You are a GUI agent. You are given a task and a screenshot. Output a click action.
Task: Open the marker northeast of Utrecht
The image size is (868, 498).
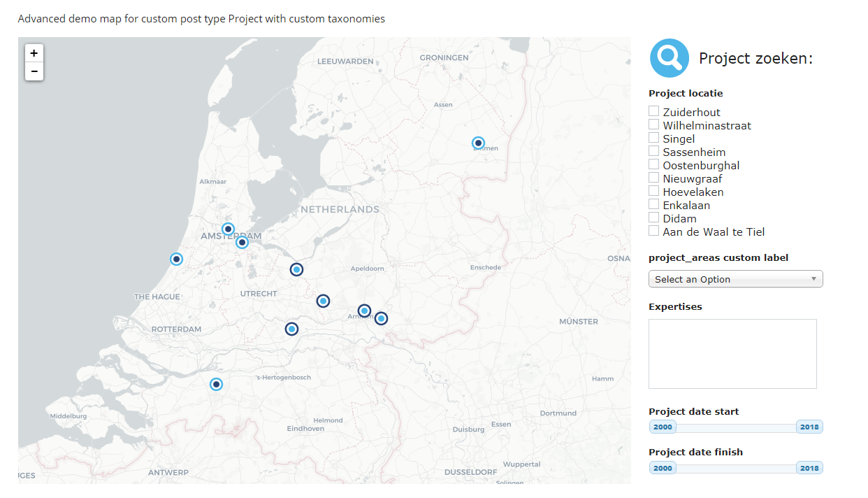point(296,269)
